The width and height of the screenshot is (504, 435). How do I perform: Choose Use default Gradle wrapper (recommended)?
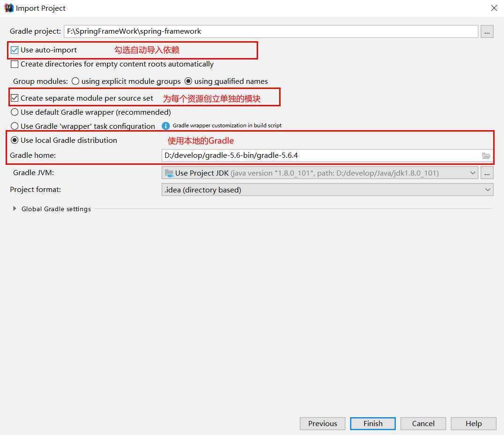(x=15, y=112)
